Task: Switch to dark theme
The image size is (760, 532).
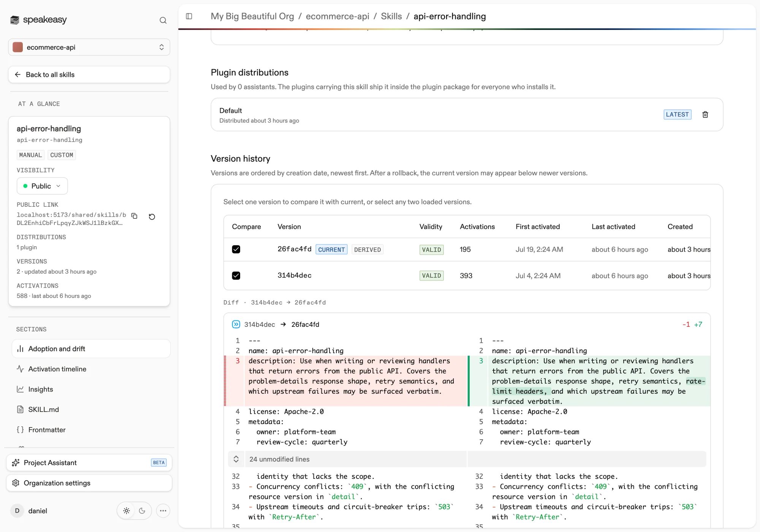Action: click(142, 511)
